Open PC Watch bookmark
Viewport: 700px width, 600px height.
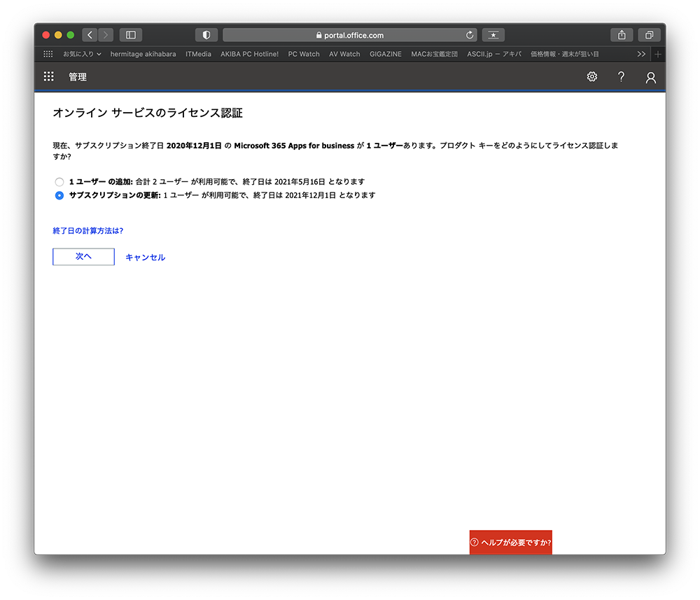(304, 54)
